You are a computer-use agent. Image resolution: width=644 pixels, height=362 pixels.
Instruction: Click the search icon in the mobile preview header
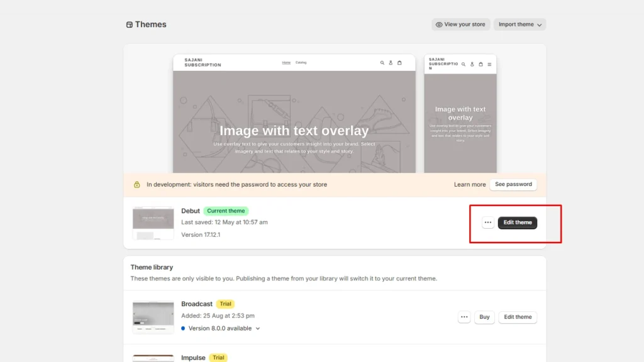click(x=464, y=64)
